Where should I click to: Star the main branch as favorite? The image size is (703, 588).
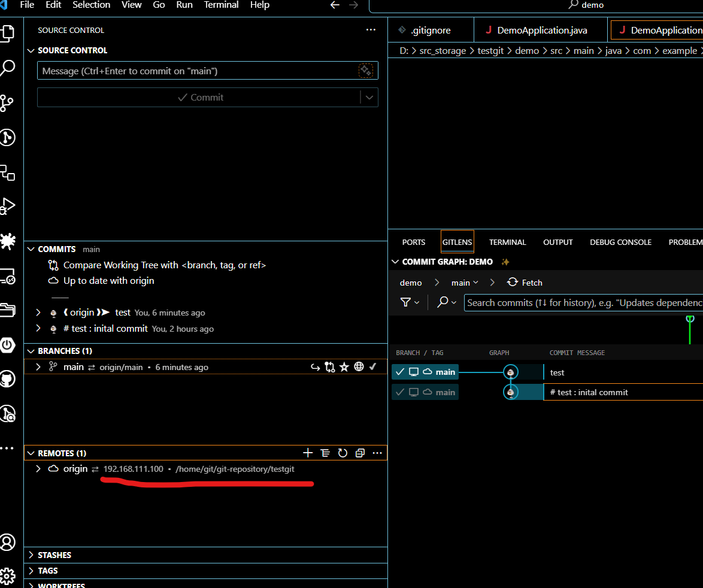point(344,367)
